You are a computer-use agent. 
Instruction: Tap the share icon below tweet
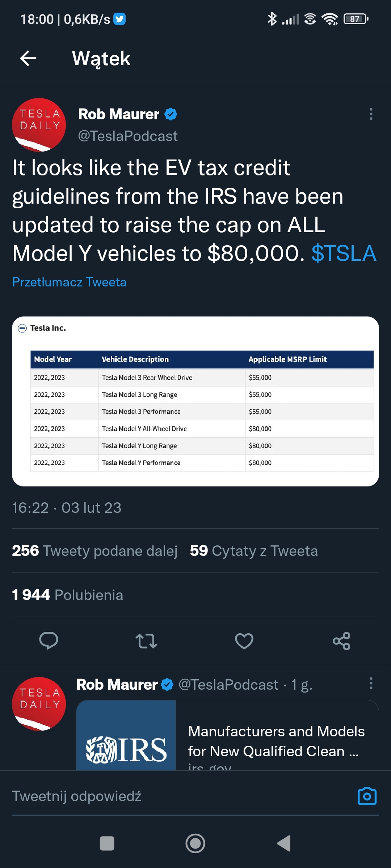click(x=341, y=641)
